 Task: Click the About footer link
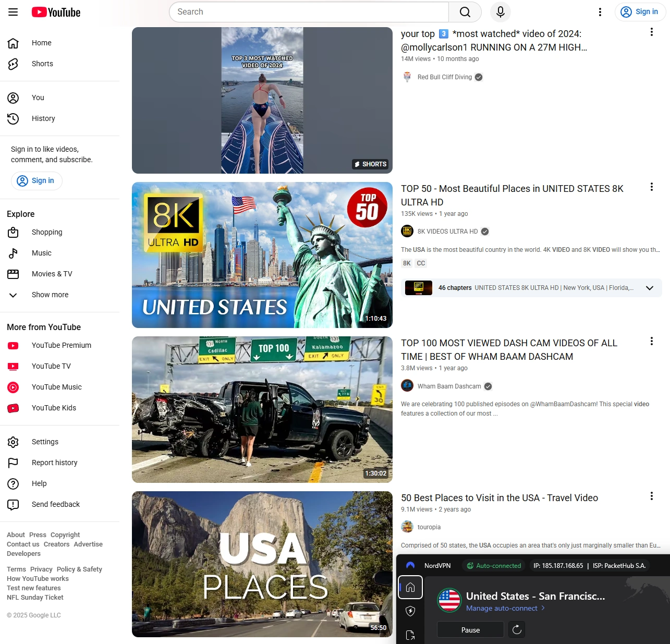(16, 535)
